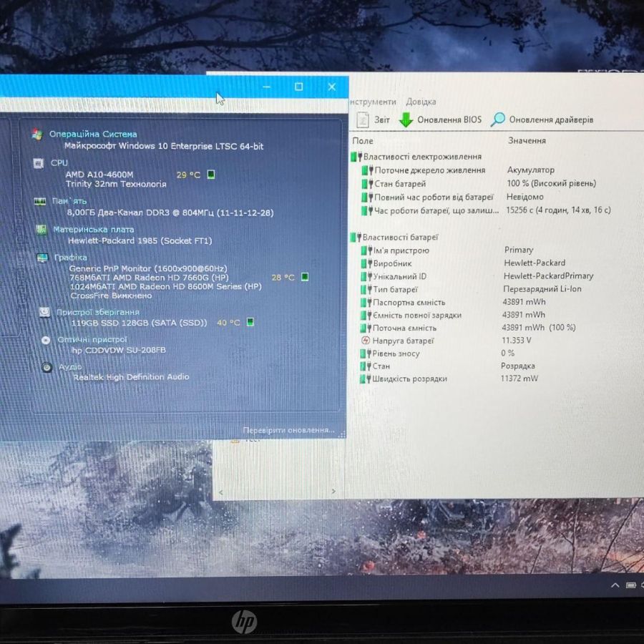Open the Материнська плата section link

[94, 229]
